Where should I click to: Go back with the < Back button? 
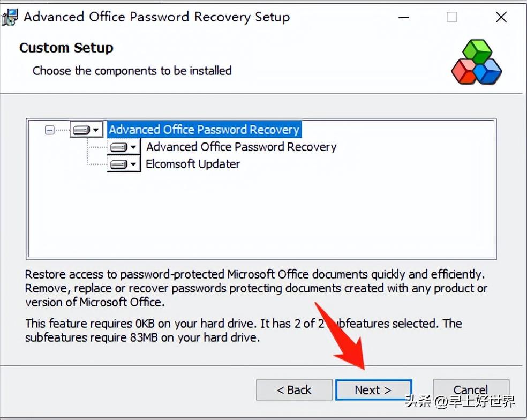294,390
